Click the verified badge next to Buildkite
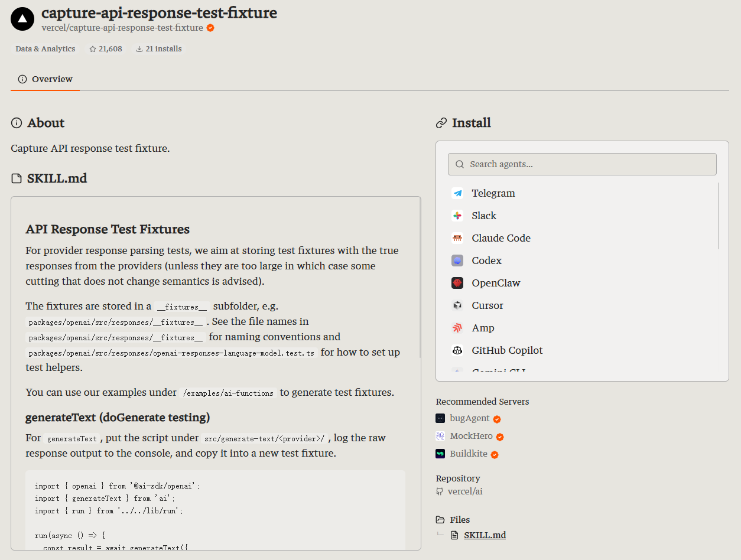741x560 pixels. [495, 455]
